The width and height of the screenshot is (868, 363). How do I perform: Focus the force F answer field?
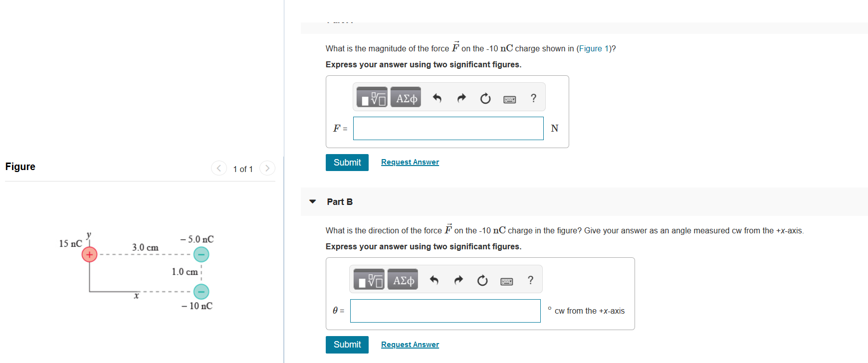448,128
